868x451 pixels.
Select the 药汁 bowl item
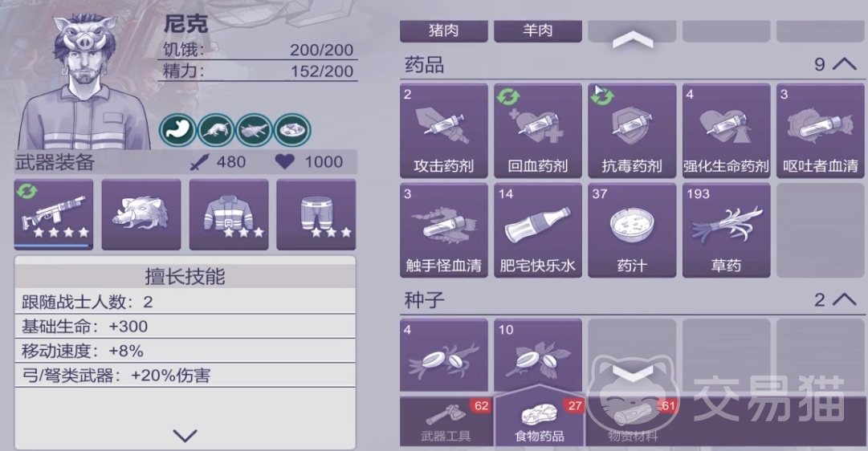632,230
